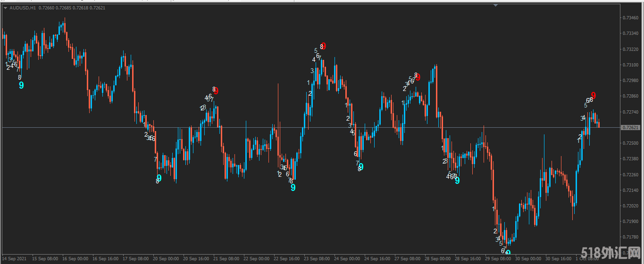Click the 22 Sep 16:00 time axis label

click(287, 259)
